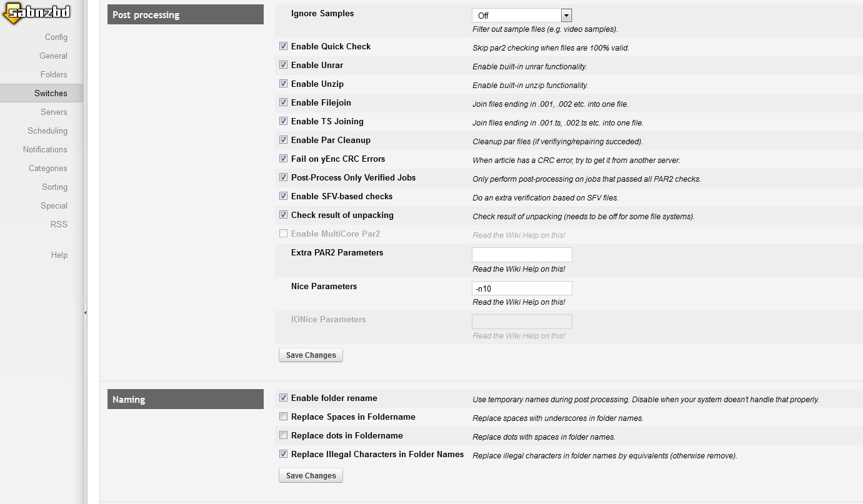Viewport: 863px width, 504px height.
Task: Click the SABnzbd logo icon
Action: pyautogui.click(x=36, y=13)
